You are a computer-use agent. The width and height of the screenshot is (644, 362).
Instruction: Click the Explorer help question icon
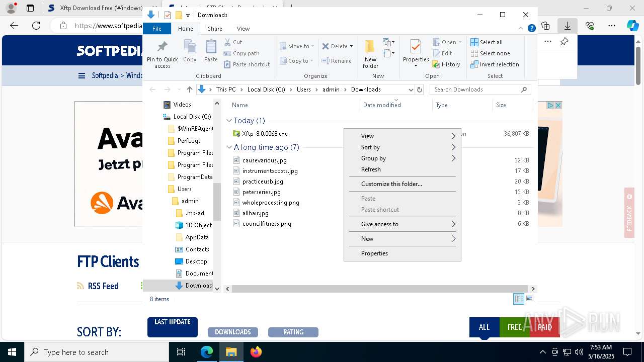point(531,29)
